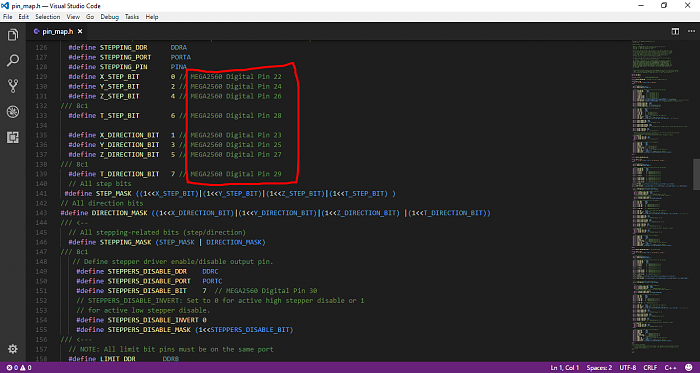Click STEPPING_MASK on line 146
The width and height of the screenshot is (700, 373).
(125, 242)
